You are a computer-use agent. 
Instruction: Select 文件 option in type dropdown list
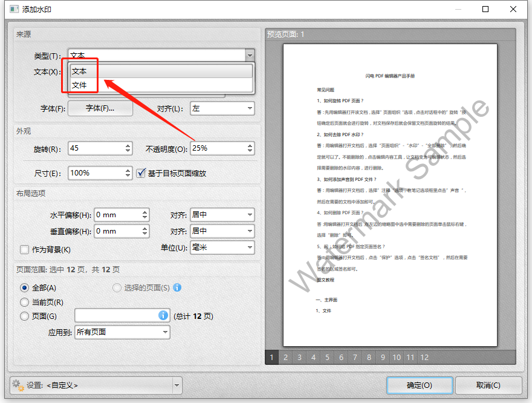[161, 85]
